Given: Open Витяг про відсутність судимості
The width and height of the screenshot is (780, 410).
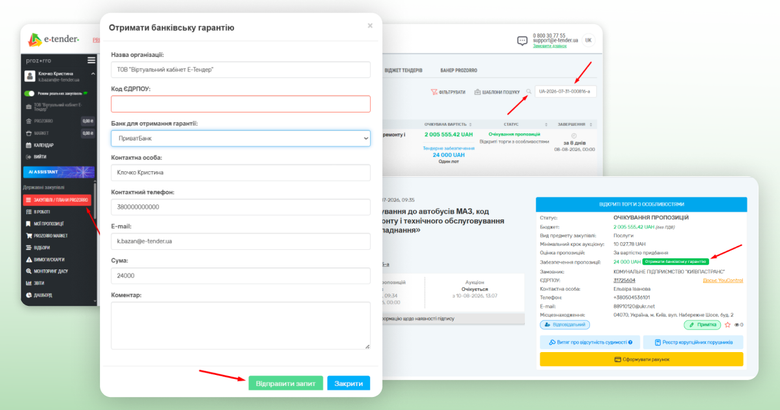Looking at the screenshot, I should 590,342.
